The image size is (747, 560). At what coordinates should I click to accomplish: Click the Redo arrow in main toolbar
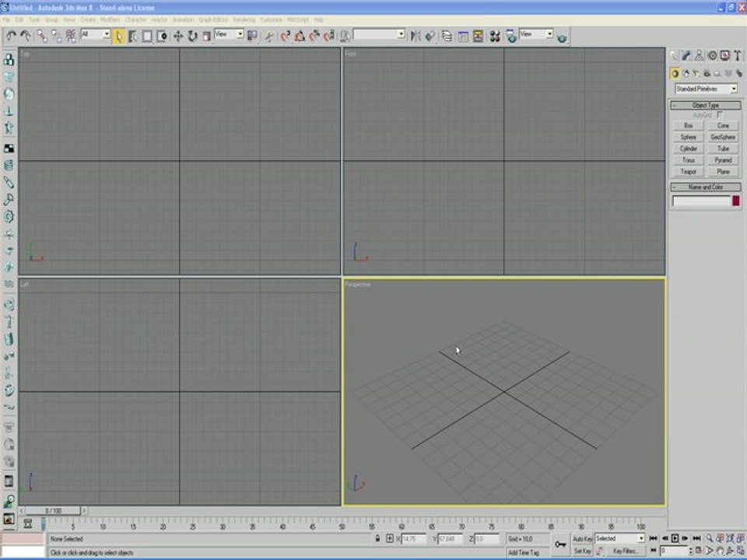[x=25, y=37]
